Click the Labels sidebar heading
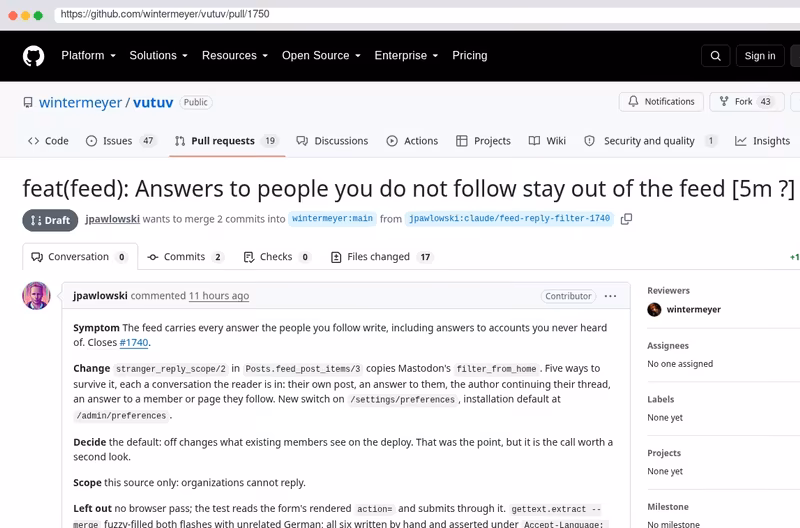 coord(661,399)
